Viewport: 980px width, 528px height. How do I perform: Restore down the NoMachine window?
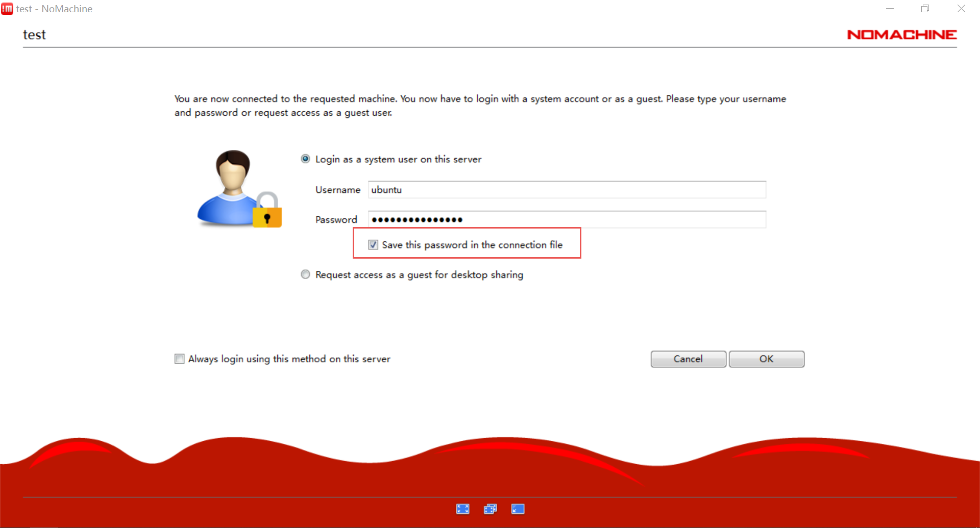pos(925,9)
